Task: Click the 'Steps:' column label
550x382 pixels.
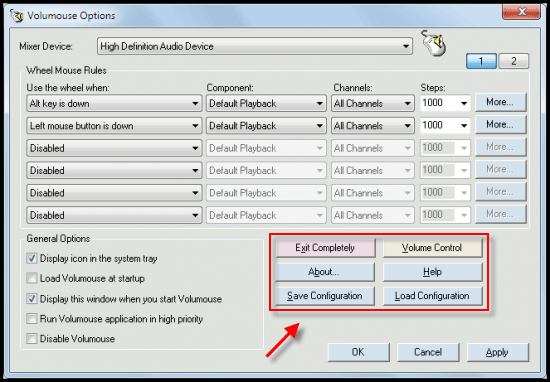Action: point(433,88)
